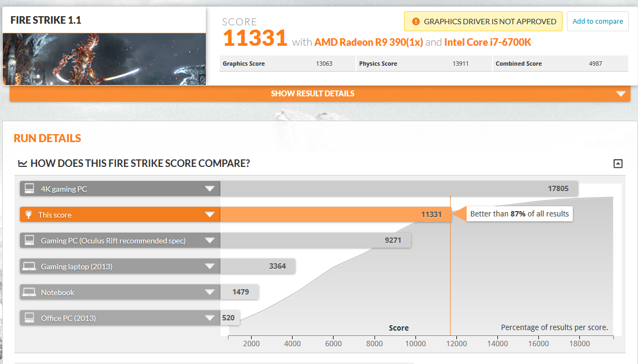Click the large 11331 overall score
The image size is (638, 364).
pos(255,38)
